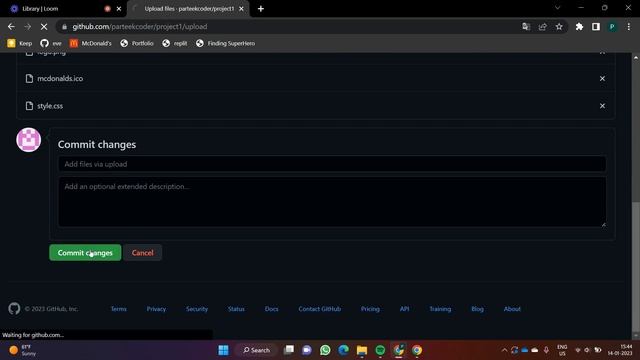Image resolution: width=640 pixels, height=360 pixels.
Task: Stop loading the page
Action: [44, 27]
